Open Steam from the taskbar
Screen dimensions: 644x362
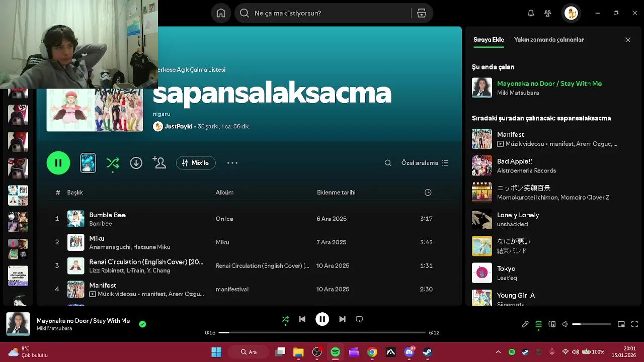coord(427,352)
